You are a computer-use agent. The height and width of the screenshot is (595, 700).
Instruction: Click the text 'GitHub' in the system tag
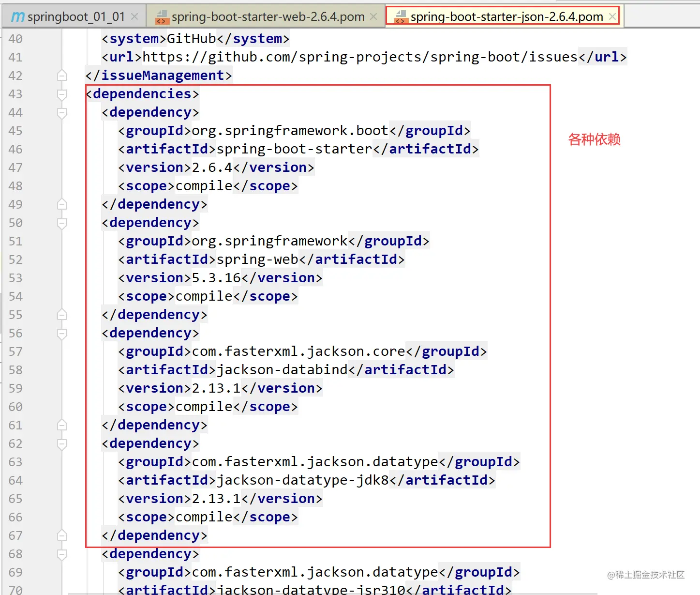(x=192, y=39)
